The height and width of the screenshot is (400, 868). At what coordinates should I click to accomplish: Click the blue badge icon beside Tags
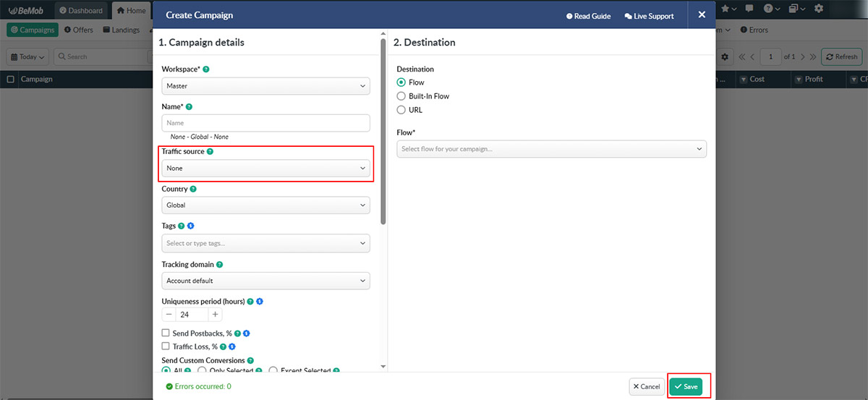click(x=190, y=226)
